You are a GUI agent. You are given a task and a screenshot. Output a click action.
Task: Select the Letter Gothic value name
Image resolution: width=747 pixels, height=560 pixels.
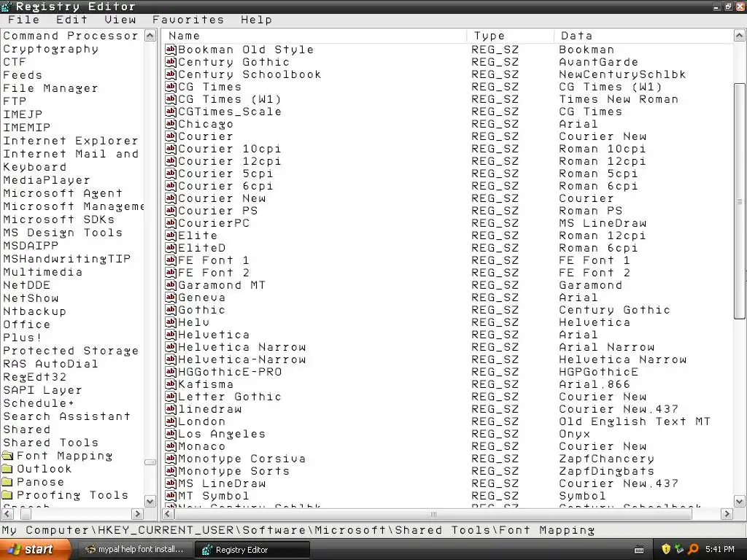click(230, 396)
